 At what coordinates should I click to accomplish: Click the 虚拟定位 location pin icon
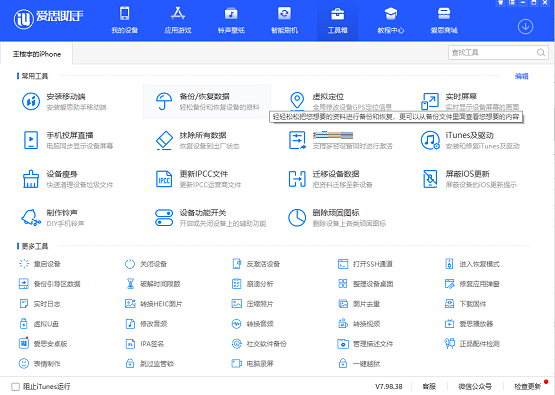pos(297,101)
